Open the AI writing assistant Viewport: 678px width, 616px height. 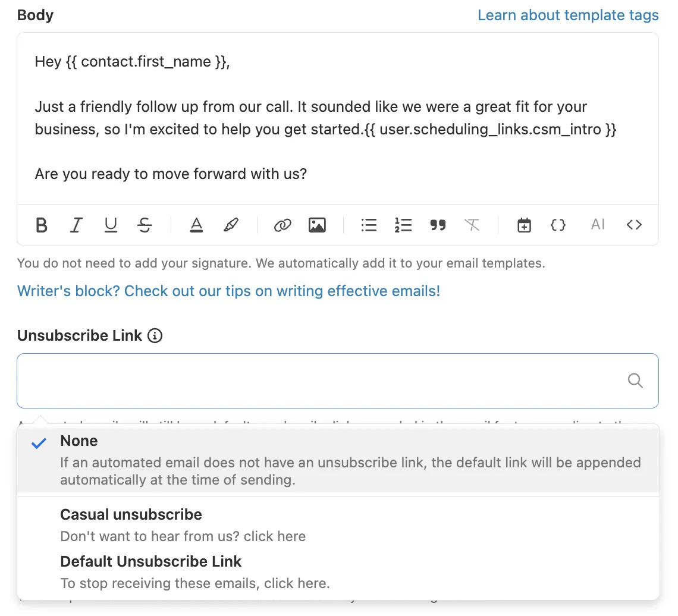[x=598, y=224]
